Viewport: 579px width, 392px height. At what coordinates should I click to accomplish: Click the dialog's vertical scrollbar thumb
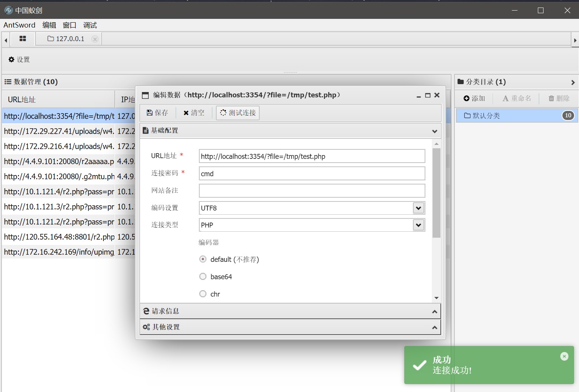tap(436, 192)
